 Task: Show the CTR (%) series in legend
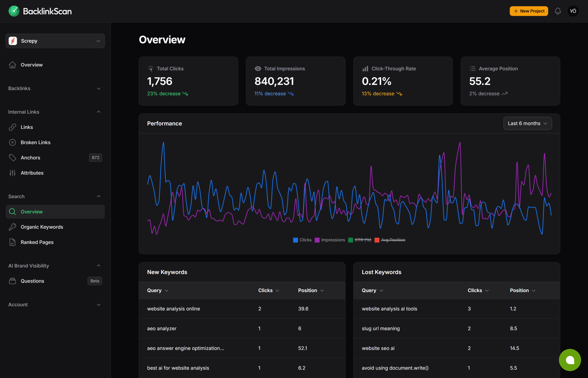[x=360, y=240]
